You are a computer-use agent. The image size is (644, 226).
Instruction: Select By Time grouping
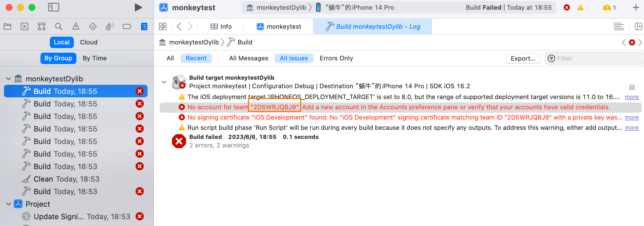95,58
